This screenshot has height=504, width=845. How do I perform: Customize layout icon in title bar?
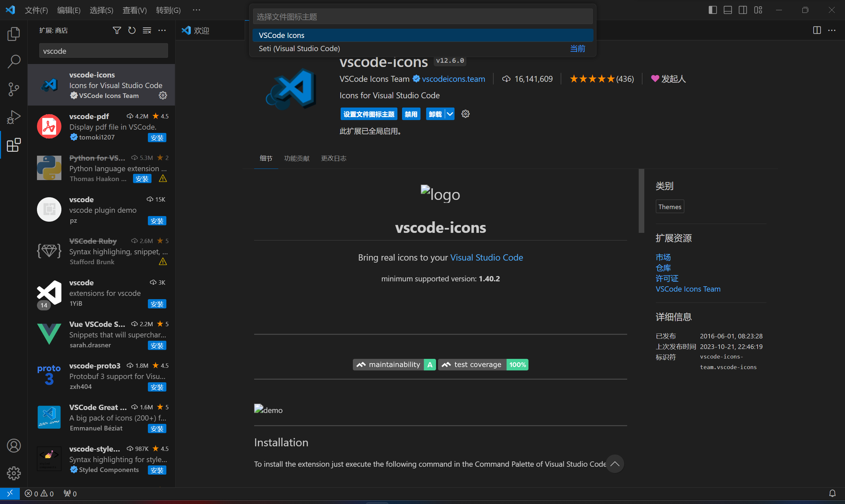[758, 10]
